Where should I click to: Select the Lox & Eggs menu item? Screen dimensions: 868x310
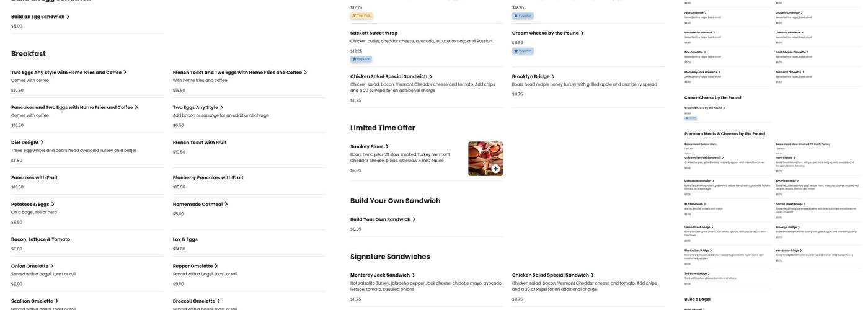185,239
